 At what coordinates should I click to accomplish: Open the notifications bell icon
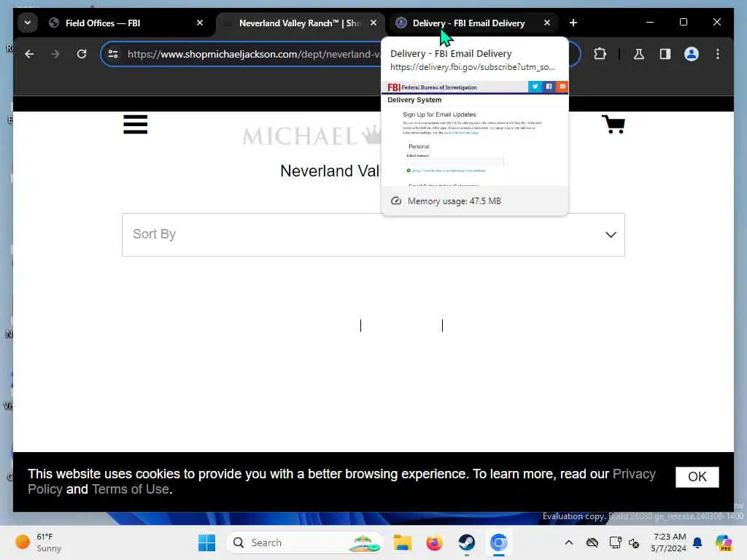pyautogui.click(x=697, y=542)
